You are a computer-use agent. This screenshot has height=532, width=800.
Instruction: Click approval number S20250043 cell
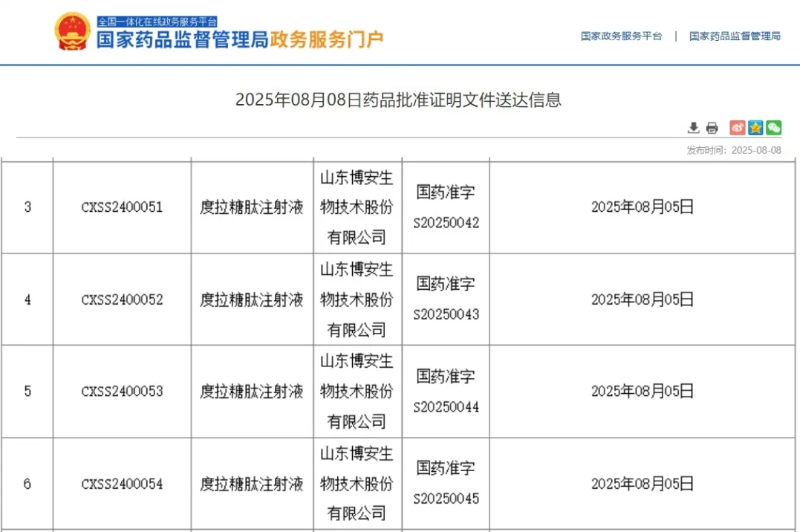[x=446, y=314]
